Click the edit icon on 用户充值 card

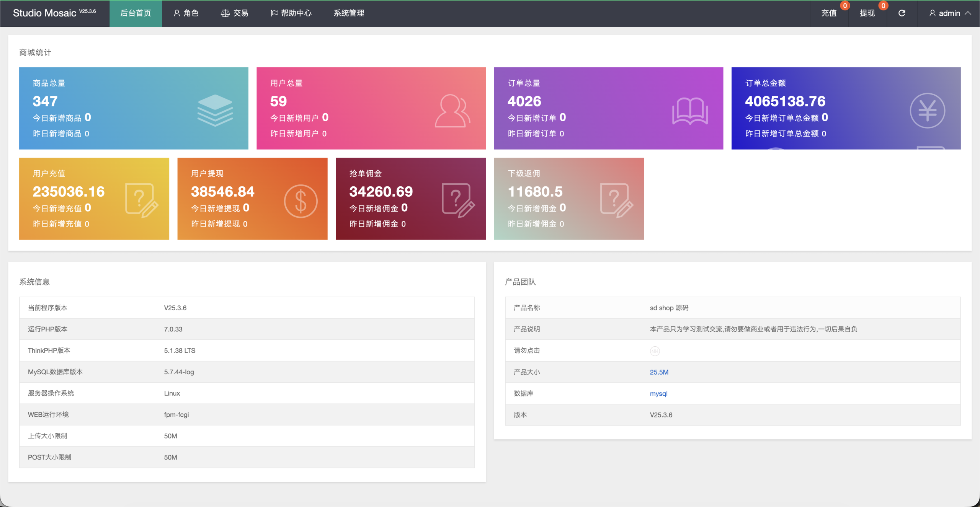point(142,201)
